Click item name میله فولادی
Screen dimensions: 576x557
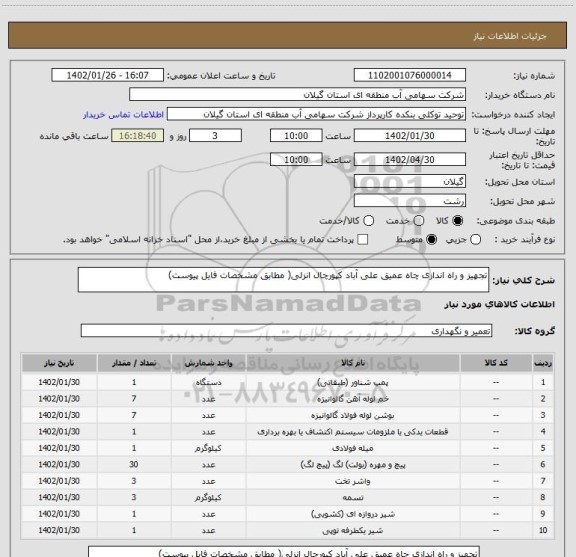(x=353, y=448)
